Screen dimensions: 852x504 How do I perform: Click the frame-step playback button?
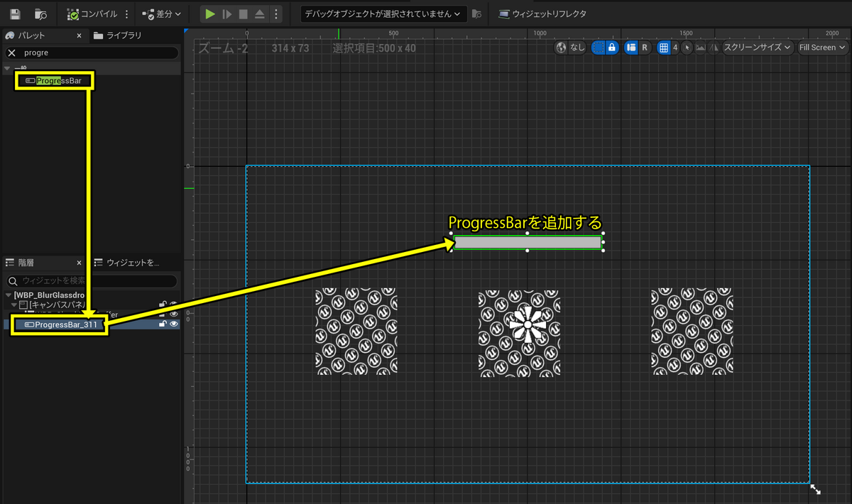point(226,13)
